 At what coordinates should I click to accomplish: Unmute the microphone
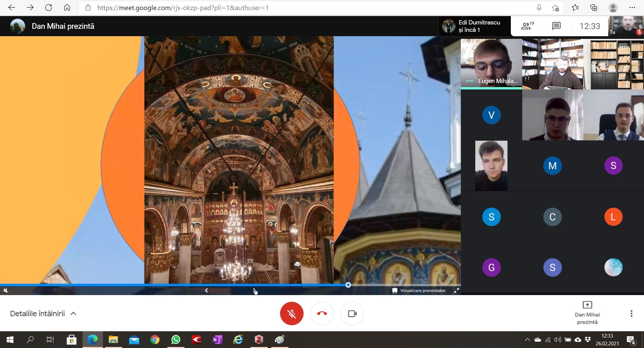[291, 314]
